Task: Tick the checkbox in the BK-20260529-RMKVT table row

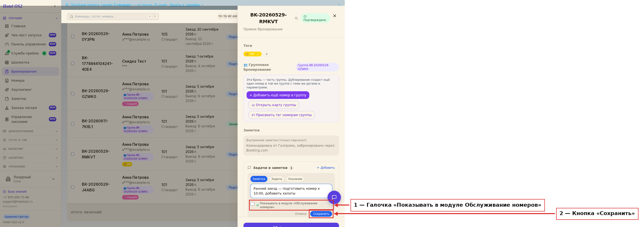Action: [x=73, y=154]
